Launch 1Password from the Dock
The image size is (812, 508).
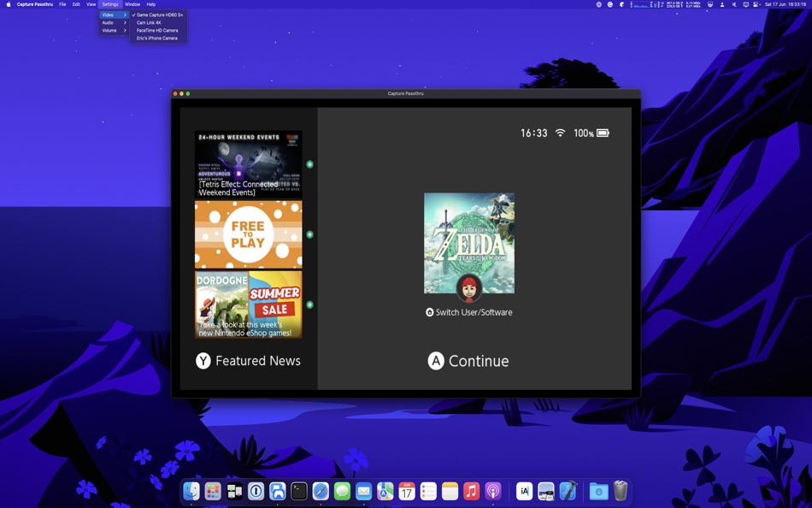pyautogui.click(x=256, y=490)
